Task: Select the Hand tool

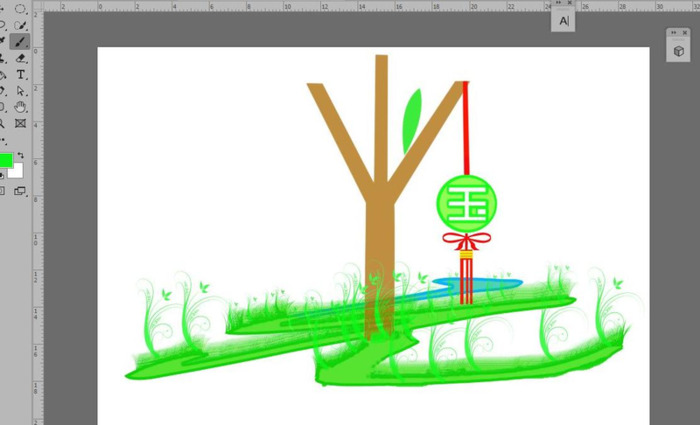Action: pos(20,107)
